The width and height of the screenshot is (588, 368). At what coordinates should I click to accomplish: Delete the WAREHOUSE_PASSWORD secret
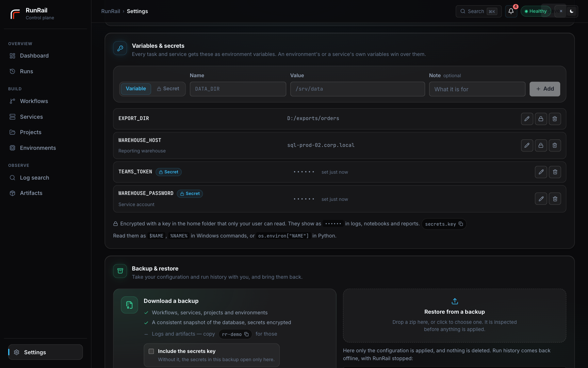pos(555,199)
